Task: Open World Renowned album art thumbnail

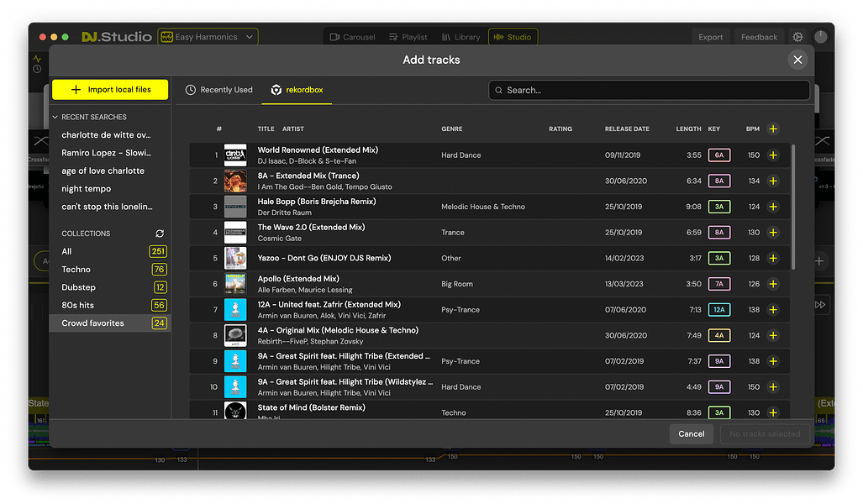Action: 235,155
